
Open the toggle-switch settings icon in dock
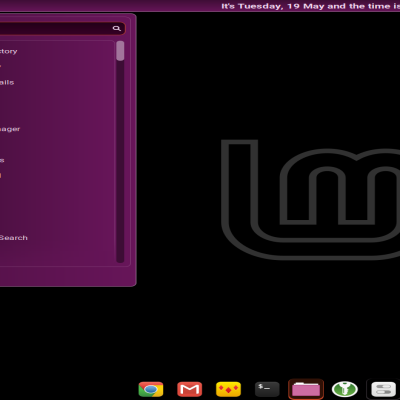pos(383,389)
